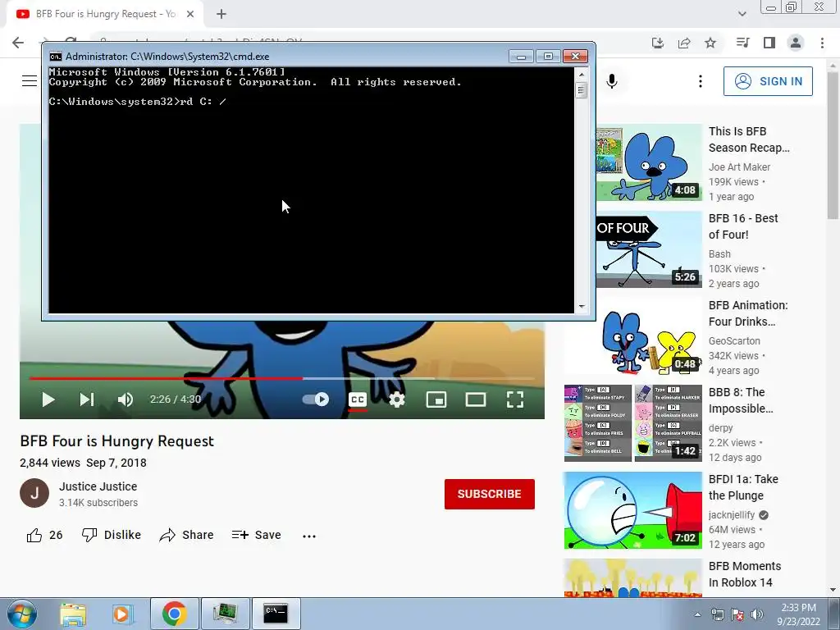The width and height of the screenshot is (840, 630).
Task: Click the video progress bar
Action: (282, 378)
